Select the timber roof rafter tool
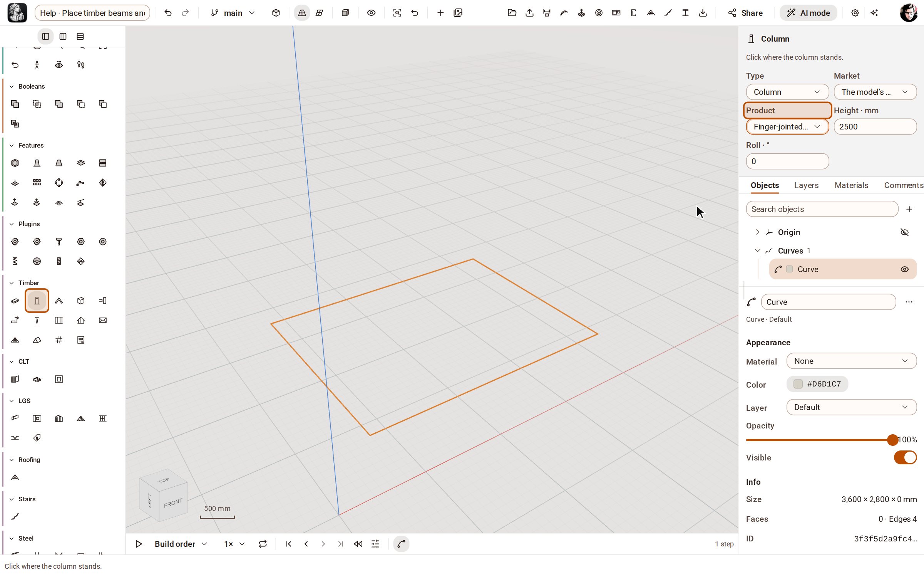 pyautogui.click(x=59, y=301)
